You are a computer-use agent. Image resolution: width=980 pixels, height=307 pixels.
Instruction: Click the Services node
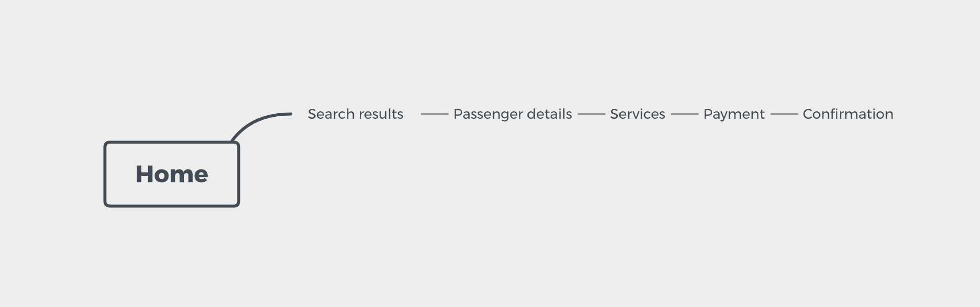coord(637,114)
